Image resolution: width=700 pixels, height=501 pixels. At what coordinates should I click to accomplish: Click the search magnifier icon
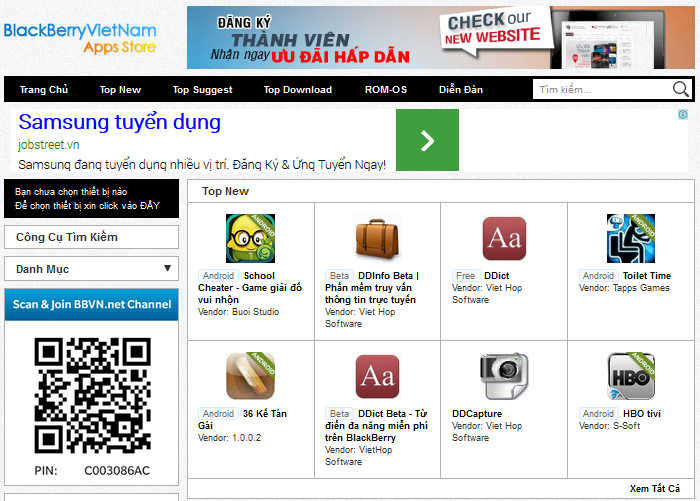click(681, 90)
